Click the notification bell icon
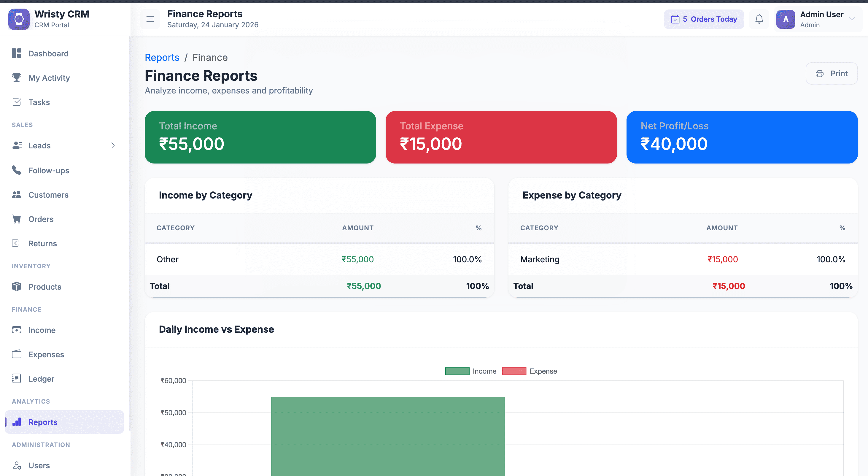Viewport: 868px width, 476px height. (759, 19)
